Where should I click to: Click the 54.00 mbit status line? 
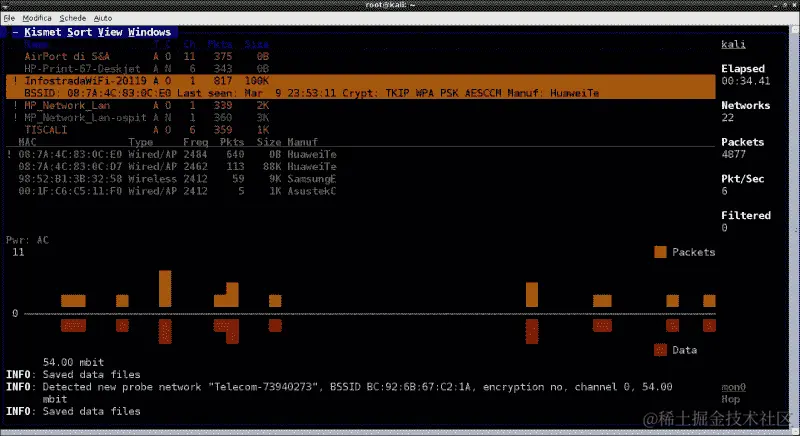coord(73,363)
